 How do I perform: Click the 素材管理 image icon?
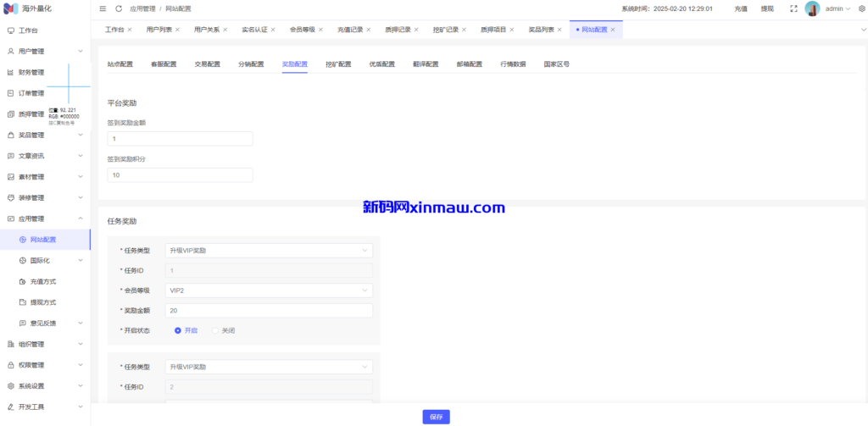coord(10,177)
